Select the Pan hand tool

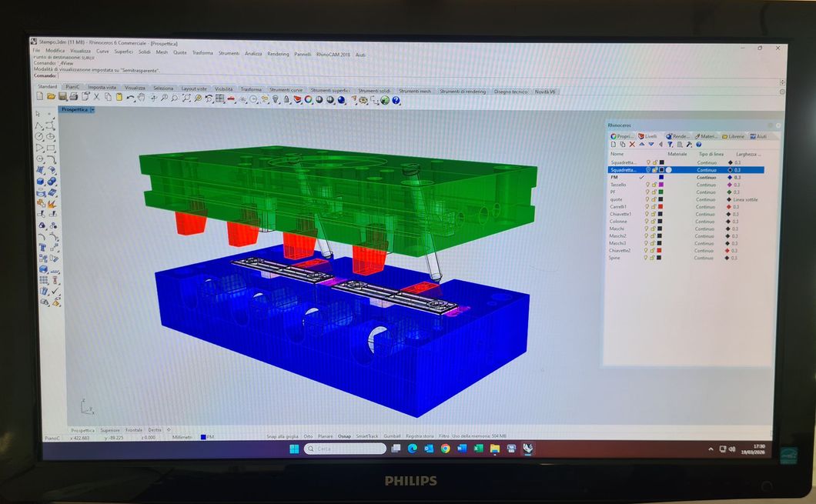click(141, 98)
